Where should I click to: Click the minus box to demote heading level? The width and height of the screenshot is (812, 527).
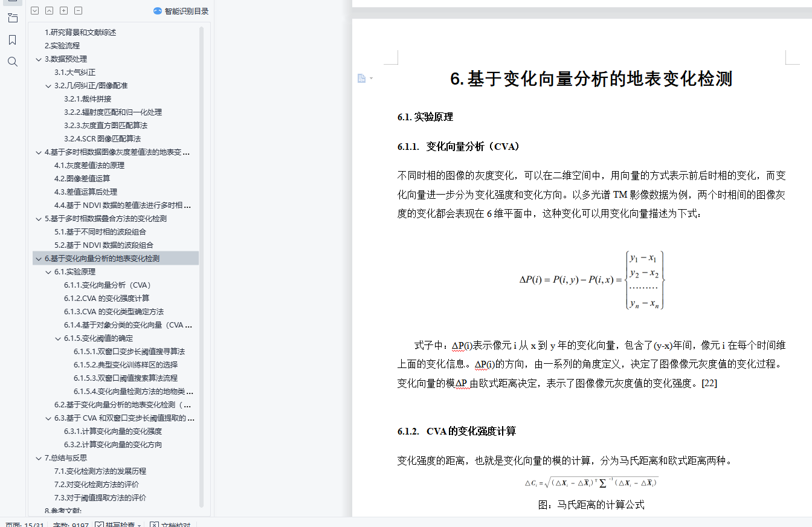coord(78,10)
